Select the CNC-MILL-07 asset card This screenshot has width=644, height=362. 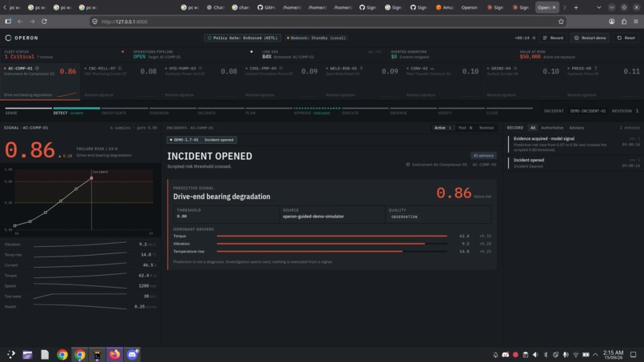(x=121, y=82)
